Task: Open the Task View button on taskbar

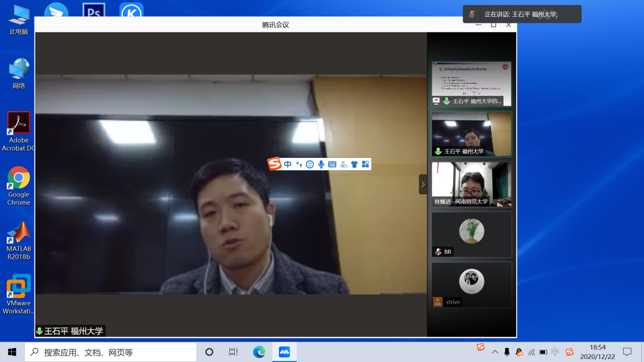Action: (x=233, y=352)
